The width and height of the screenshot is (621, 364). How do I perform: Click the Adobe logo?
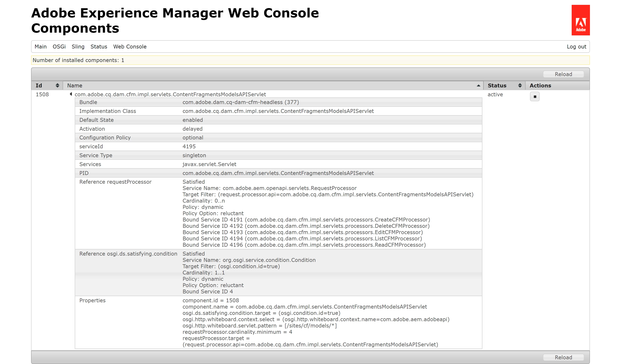tap(580, 20)
